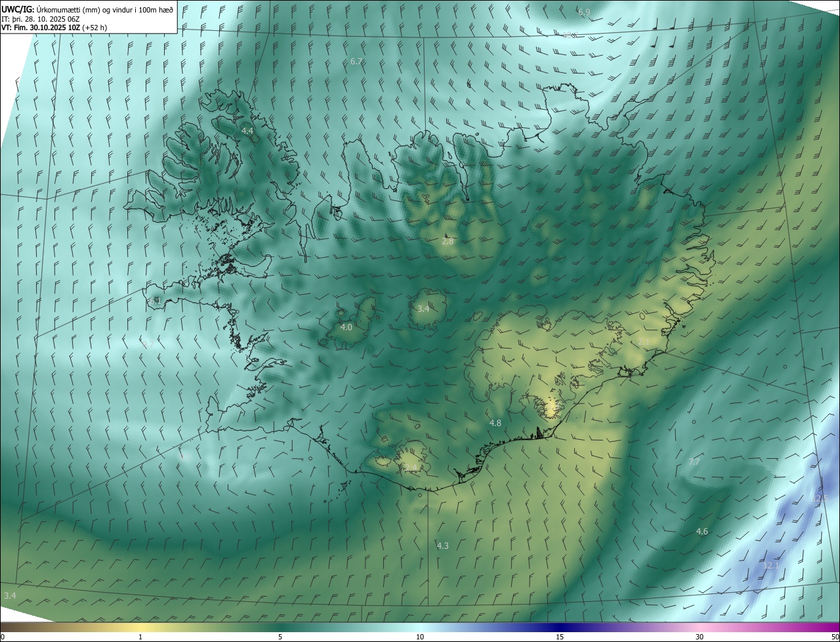840x642 pixels.
Task: Click the 'VT: Fim. 30.10.2025 10Z (+52 h)' line
Action: point(54,28)
